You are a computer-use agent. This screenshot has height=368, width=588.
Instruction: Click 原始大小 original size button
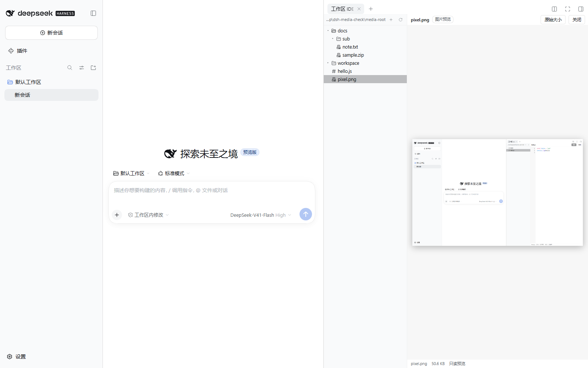coord(553,20)
